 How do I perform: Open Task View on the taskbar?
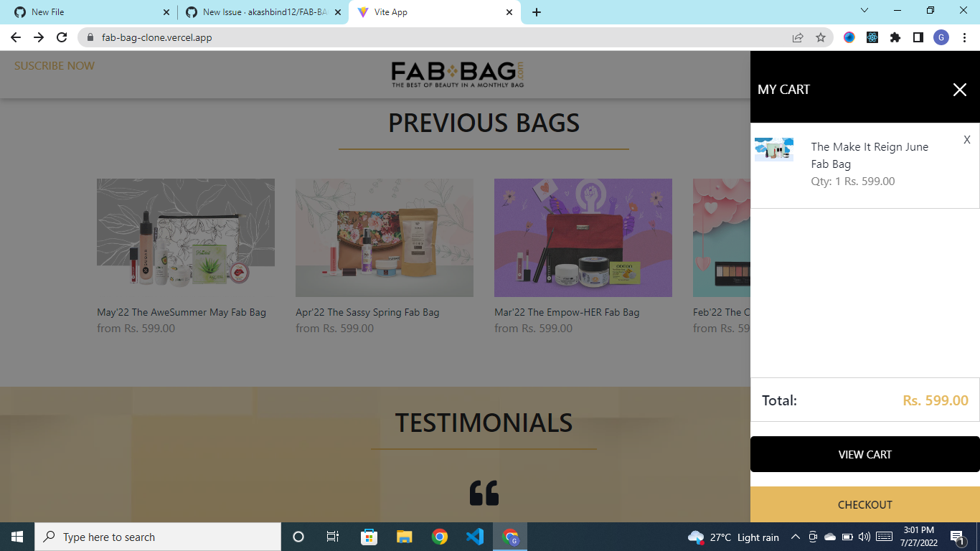(333, 537)
